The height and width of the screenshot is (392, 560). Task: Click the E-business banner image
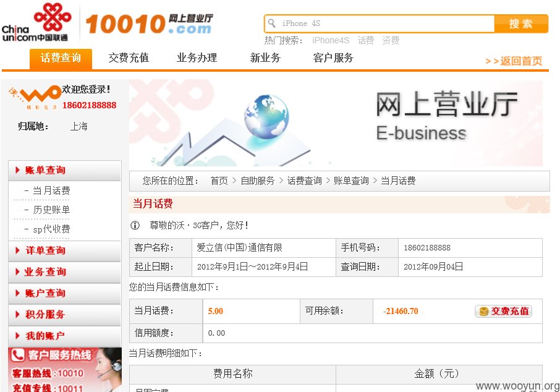[x=336, y=122]
